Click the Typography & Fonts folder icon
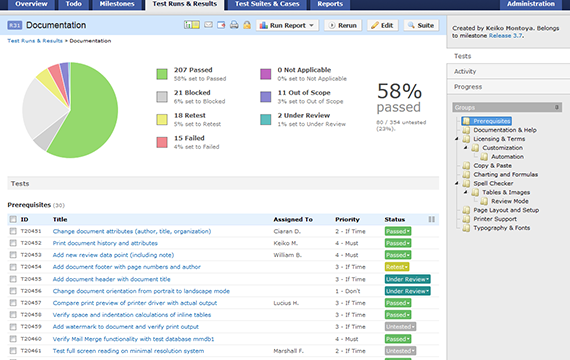 coord(466,228)
